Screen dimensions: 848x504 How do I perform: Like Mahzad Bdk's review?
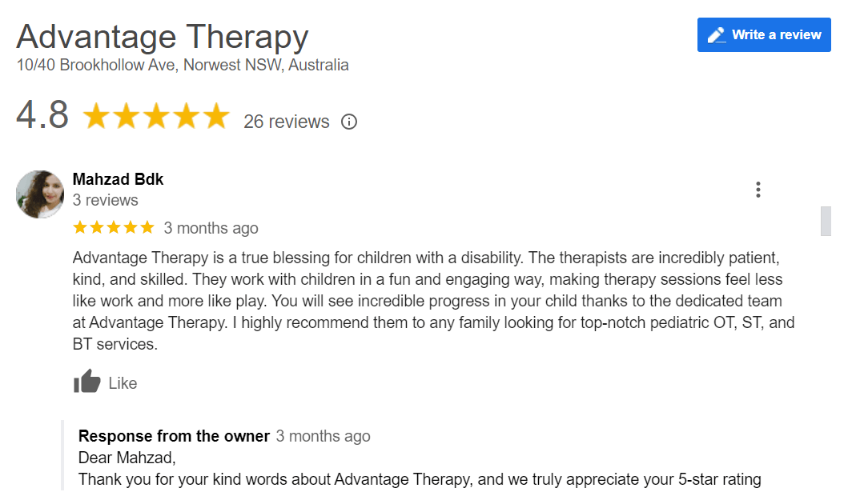[x=105, y=382]
